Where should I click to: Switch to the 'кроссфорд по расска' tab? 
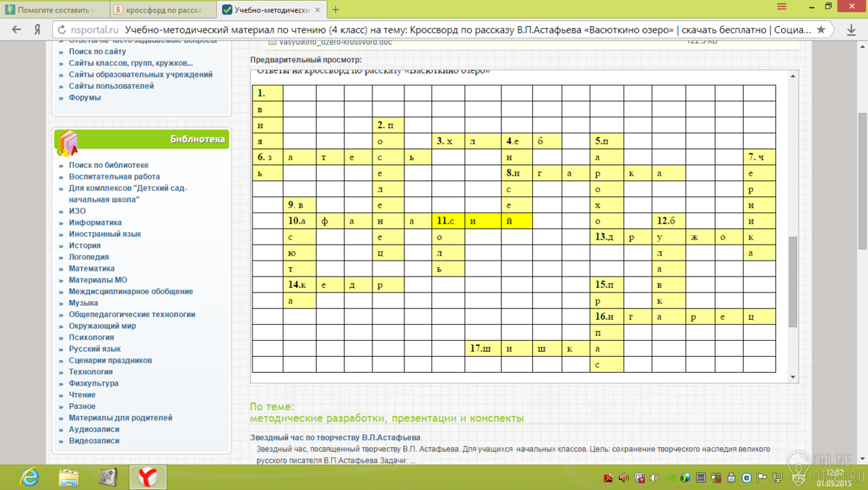click(x=162, y=9)
